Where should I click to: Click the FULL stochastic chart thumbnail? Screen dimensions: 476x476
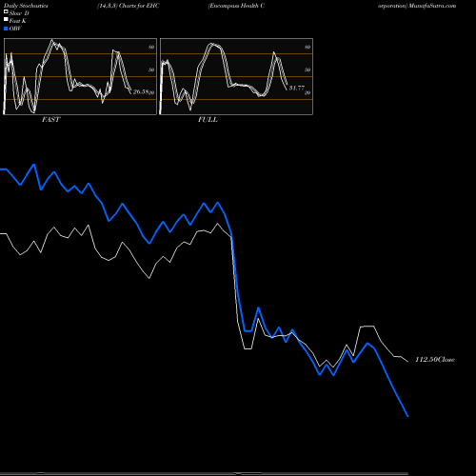point(236,76)
